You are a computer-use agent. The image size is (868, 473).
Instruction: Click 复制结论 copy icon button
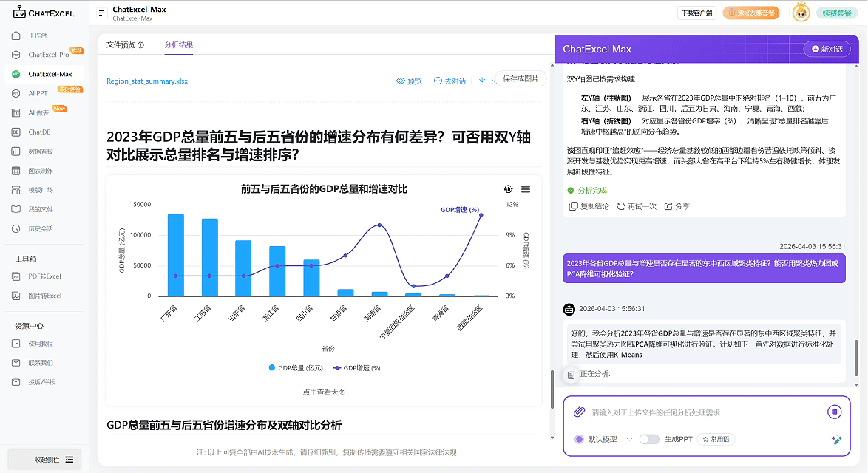(x=589, y=206)
